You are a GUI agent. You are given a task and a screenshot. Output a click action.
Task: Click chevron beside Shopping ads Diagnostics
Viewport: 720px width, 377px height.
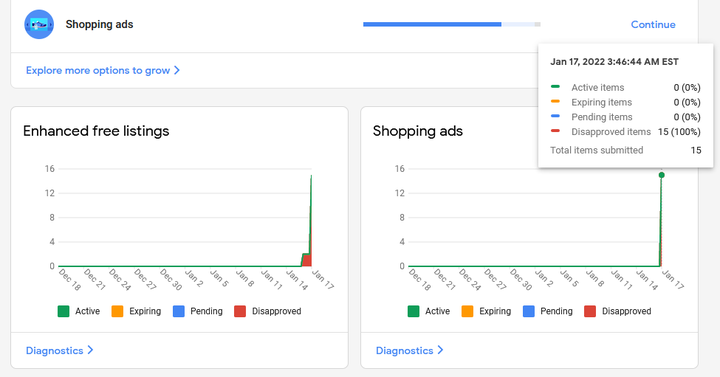click(440, 350)
